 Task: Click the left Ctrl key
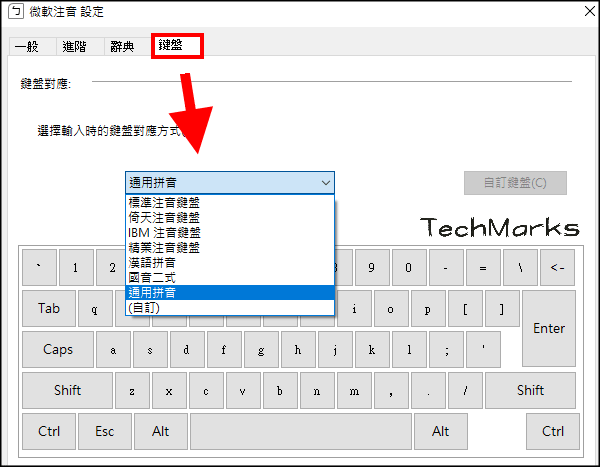point(49,431)
